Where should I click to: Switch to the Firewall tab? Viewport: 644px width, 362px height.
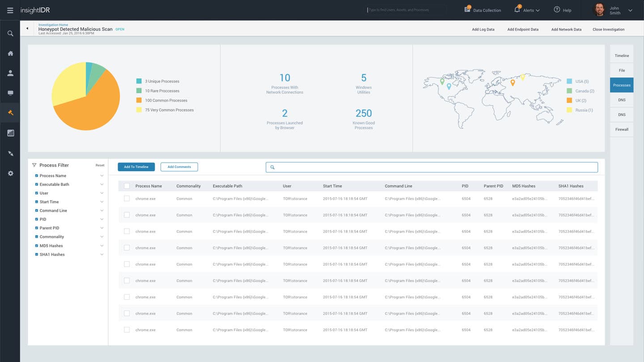tap(622, 130)
